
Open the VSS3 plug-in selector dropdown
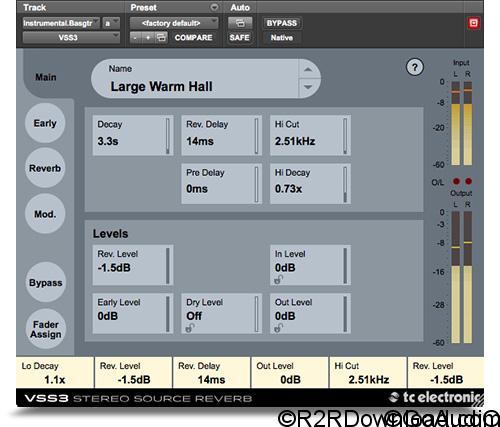[71, 38]
